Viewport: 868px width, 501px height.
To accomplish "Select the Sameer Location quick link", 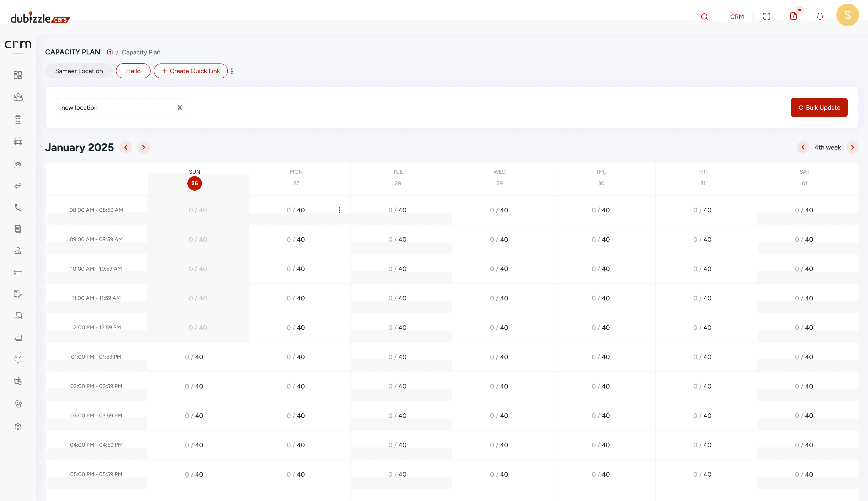I will [79, 71].
